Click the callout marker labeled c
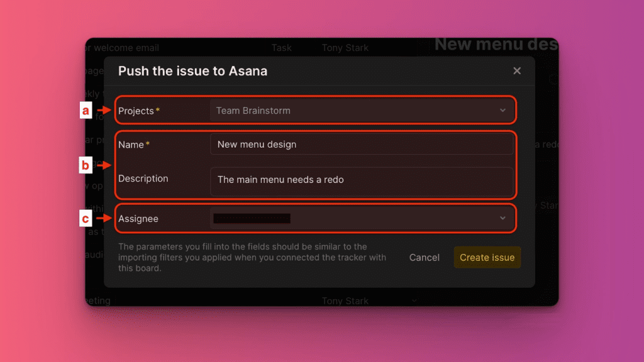 coord(86,218)
